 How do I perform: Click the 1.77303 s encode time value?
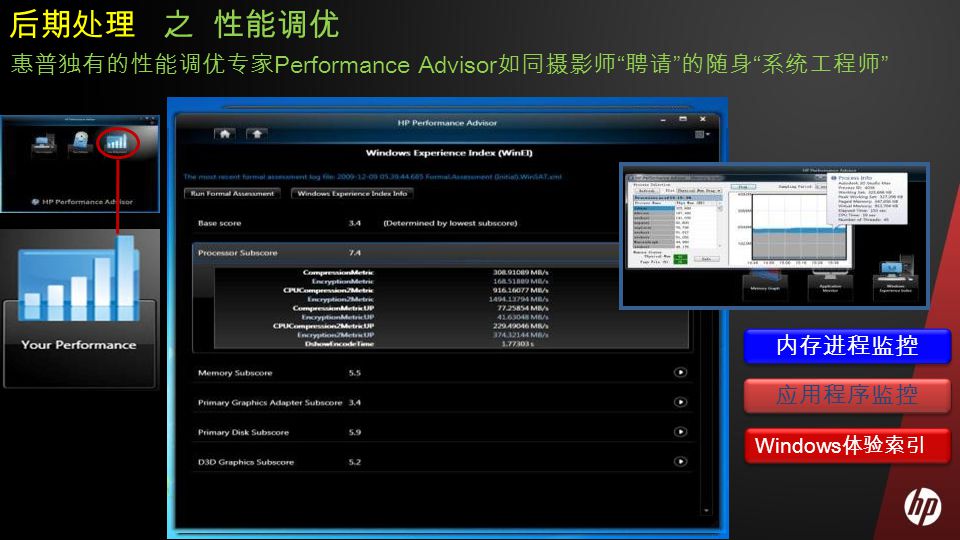pyautogui.click(x=517, y=344)
